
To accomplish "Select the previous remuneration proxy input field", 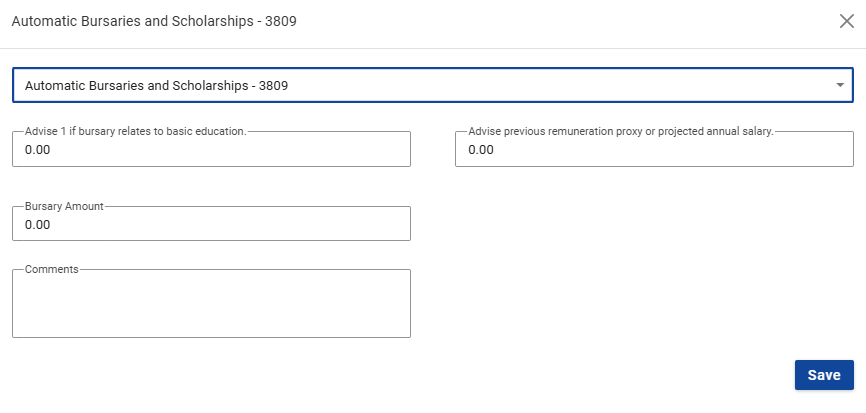I will tap(654, 150).
